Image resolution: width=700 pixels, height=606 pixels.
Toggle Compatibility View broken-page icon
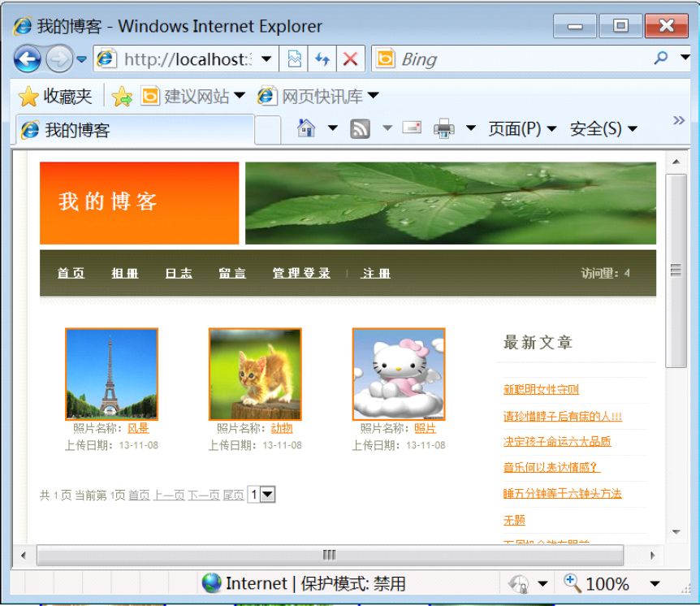(294, 59)
